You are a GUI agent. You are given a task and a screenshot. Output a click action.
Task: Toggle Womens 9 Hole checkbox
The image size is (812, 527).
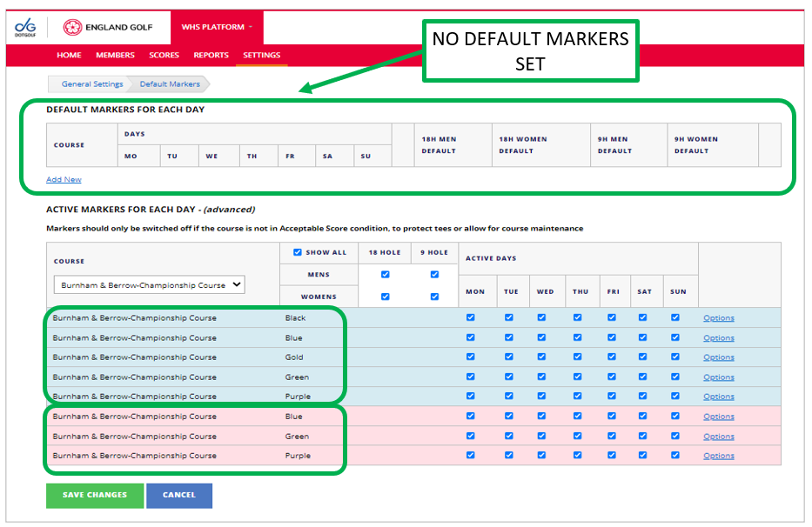pos(434,297)
